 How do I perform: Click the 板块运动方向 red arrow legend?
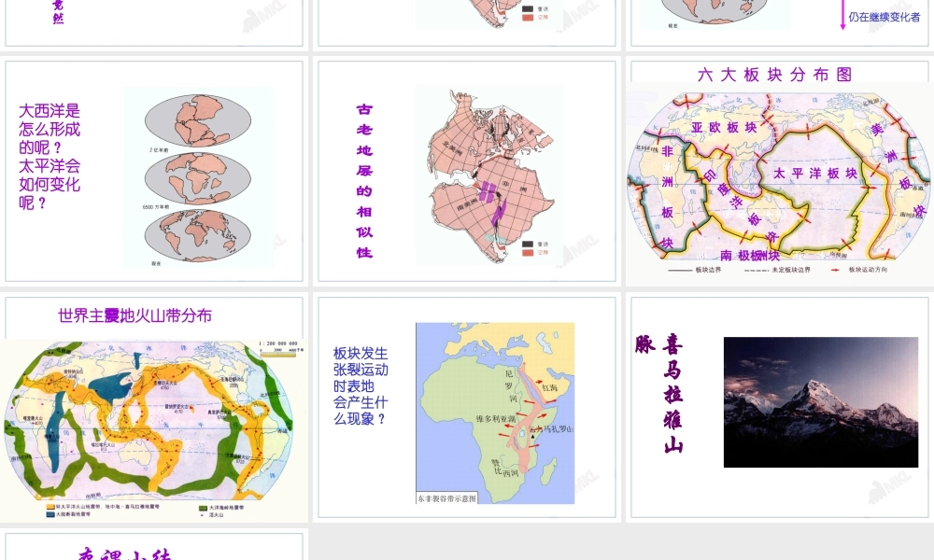click(x=859, y=270)
